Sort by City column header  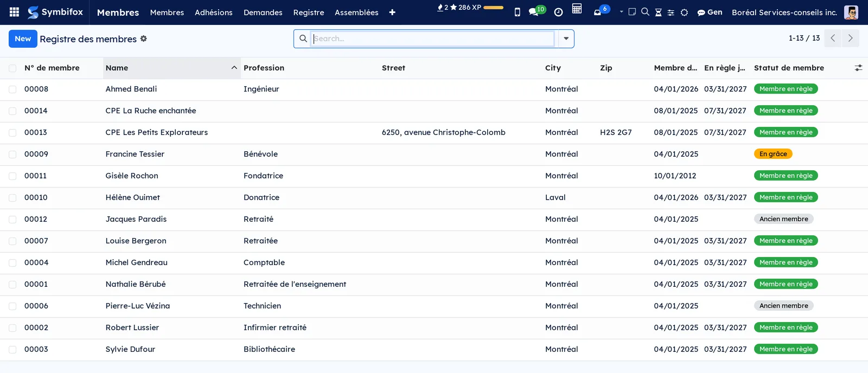553,68
